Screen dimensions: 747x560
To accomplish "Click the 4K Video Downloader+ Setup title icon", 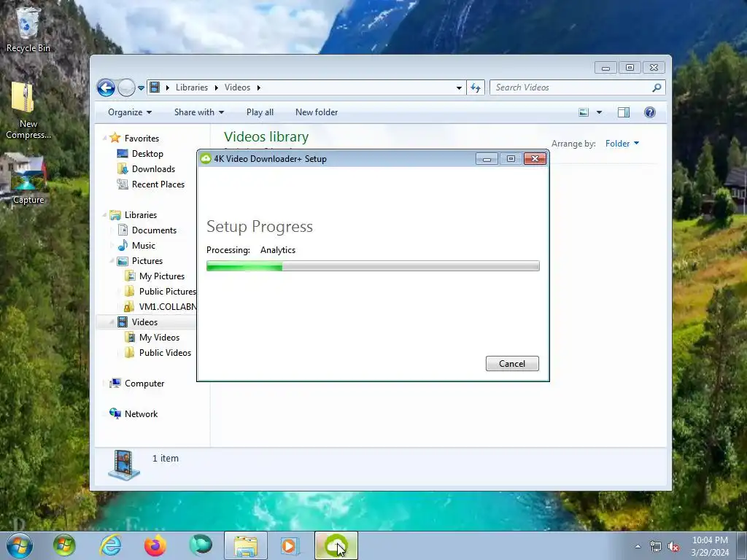I will pyautogui.click(x=206, y=158).
